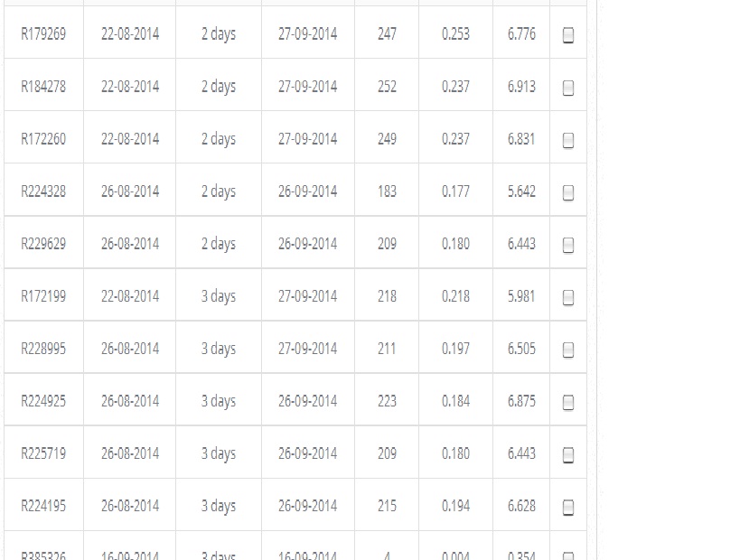The width and height of the screenshot is (740, 560).
Task: Mark the R229629 row checkbox
Action: pos(568,245)
